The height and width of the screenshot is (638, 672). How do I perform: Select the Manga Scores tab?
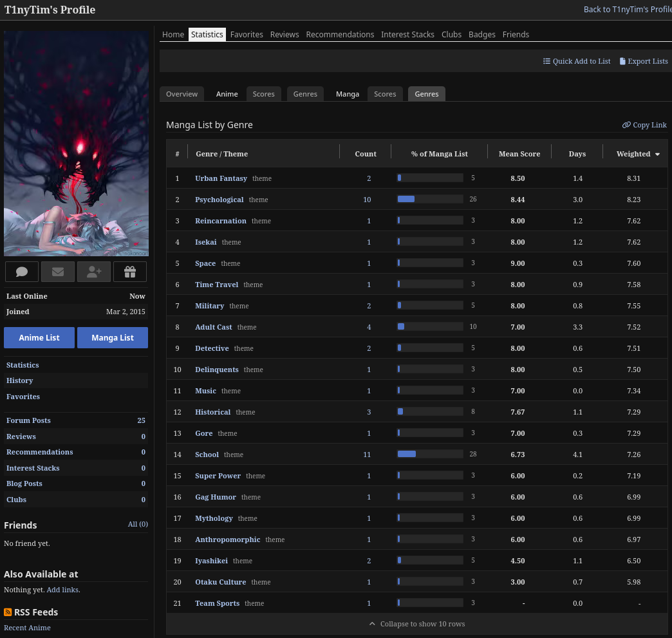pos(385,94)
